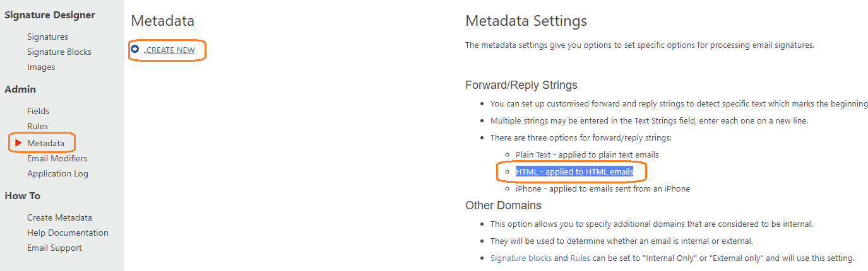
Task: Navigate to Fields under Admin
Action: coord(38,111)
